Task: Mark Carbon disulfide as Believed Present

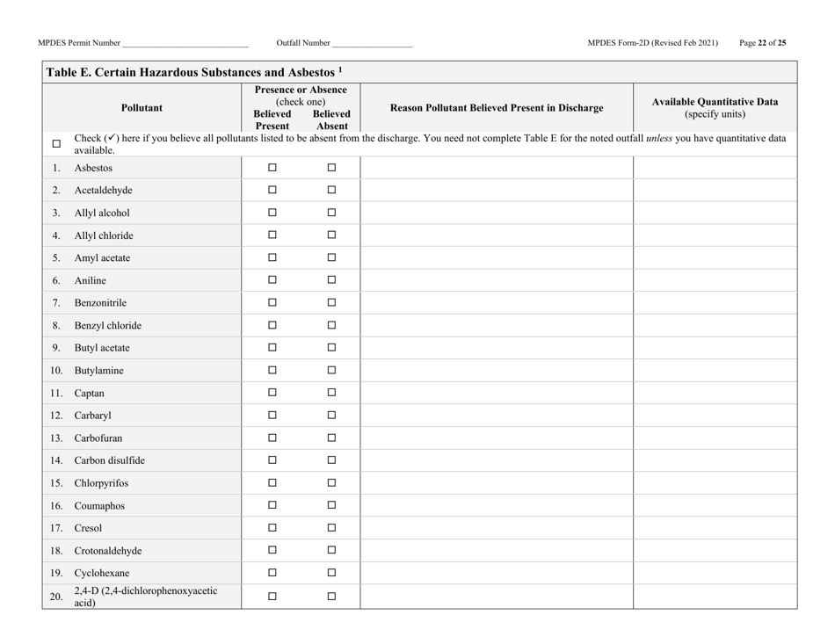Action: tap(272, 459)
